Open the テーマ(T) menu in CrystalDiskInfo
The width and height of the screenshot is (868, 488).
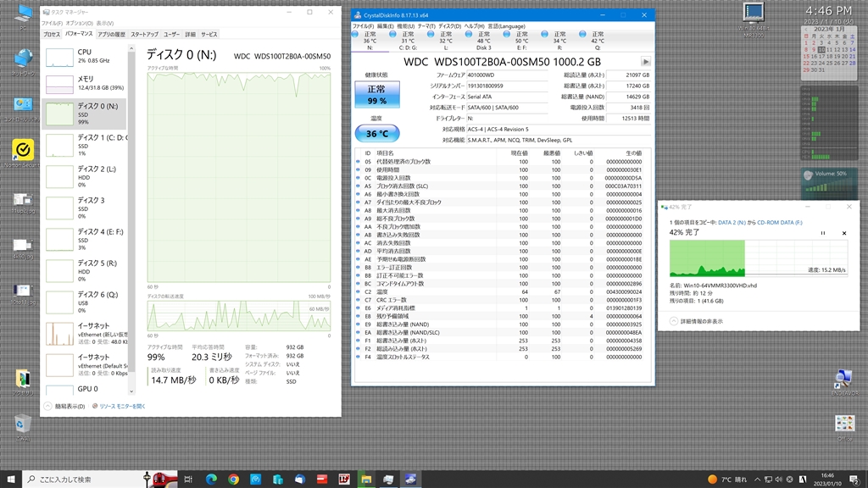[426, 26]
